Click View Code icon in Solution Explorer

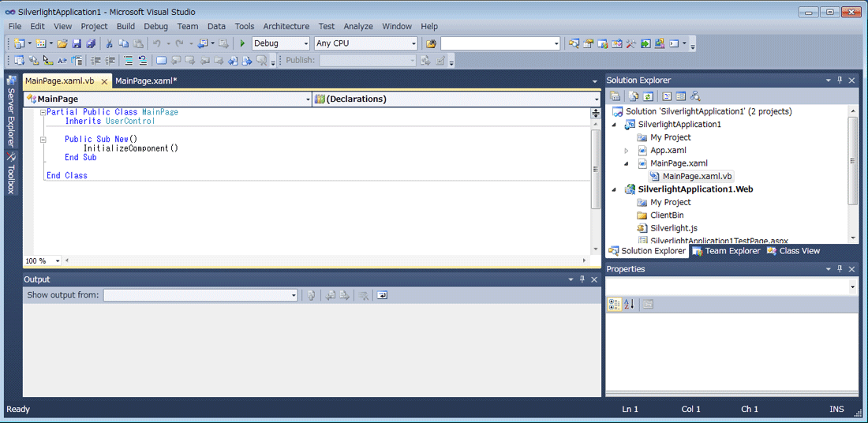click(x=667, y=95)
